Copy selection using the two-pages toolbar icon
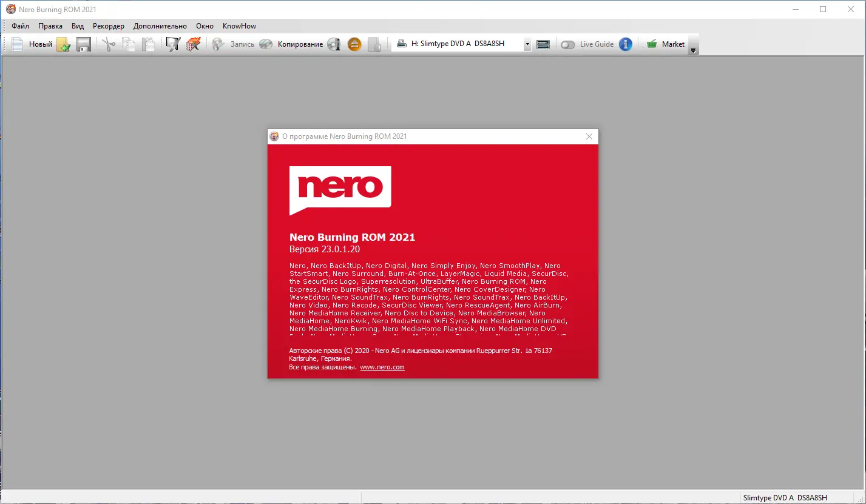This screenshot has height=504, width=866. 128,44
